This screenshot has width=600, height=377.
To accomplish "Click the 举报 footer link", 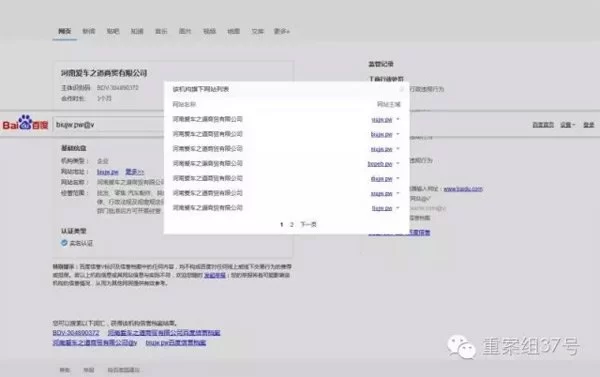I will click(89, 370).
